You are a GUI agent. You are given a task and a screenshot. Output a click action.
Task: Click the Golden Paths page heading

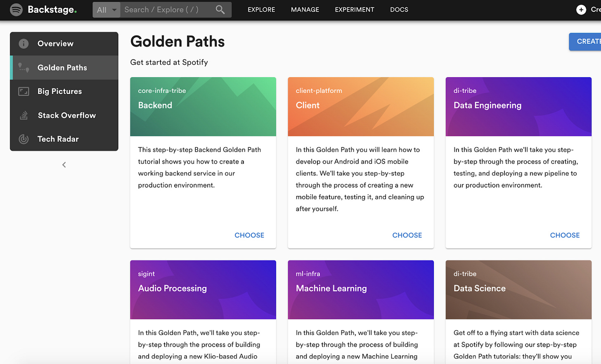pos(177,42)
